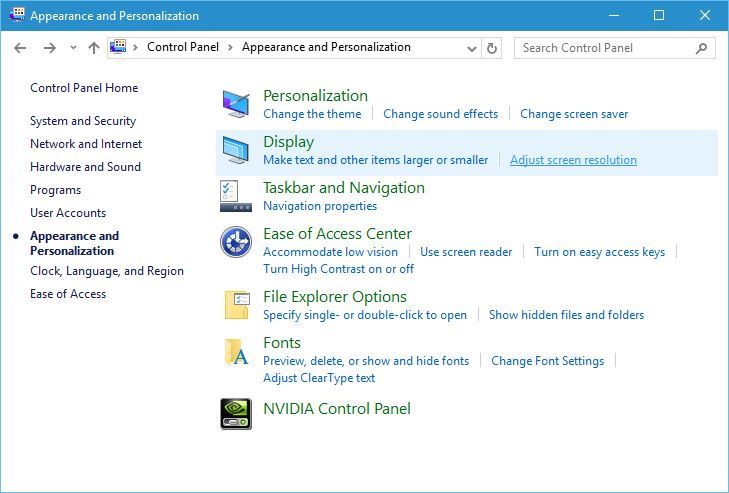
Task: Open the Fonts heading
Action: point(282,343)
